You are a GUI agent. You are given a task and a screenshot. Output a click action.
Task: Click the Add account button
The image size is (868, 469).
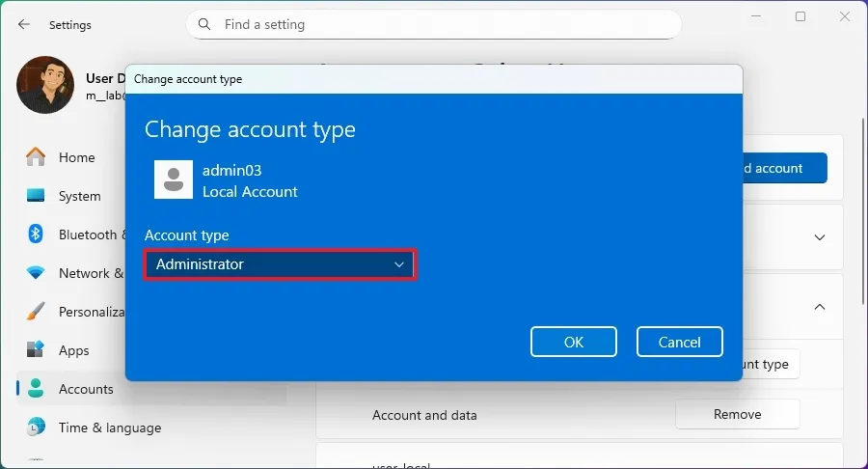pos(784,168)
